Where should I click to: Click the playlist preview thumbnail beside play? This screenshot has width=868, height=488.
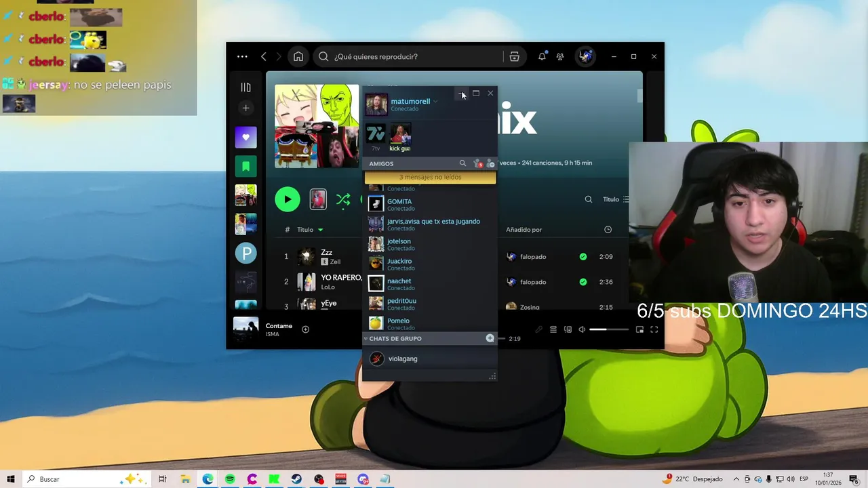tap(318, 199)
